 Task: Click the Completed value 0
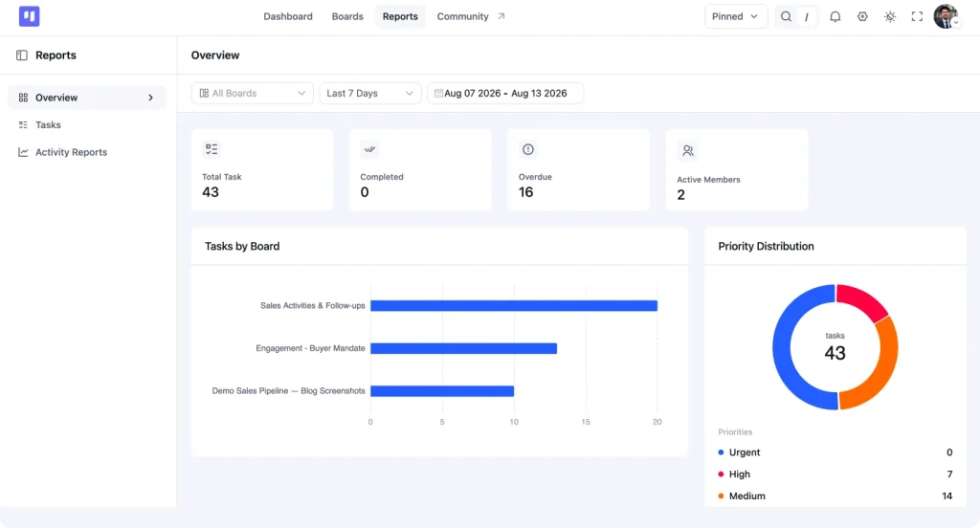[365, 192]
